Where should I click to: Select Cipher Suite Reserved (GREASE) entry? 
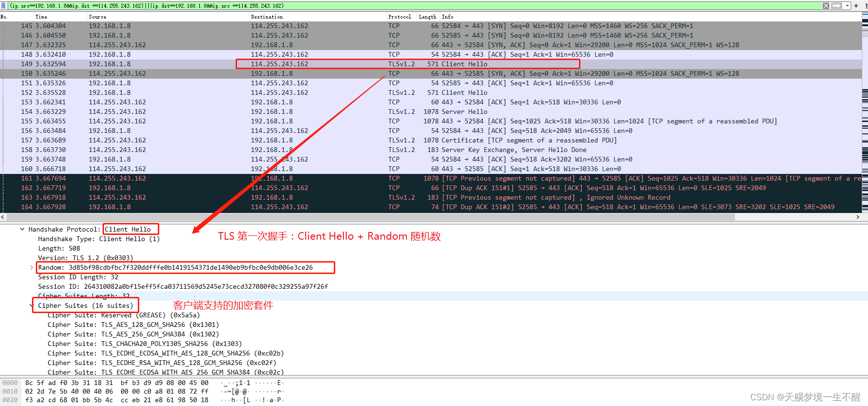[x=124, y=315]
